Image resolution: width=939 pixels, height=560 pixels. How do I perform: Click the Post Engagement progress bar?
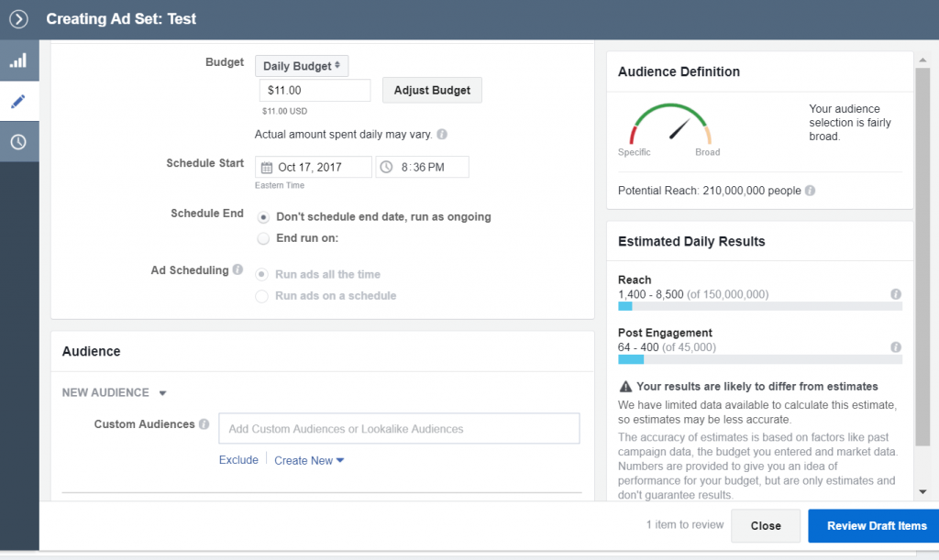click(x=759, y=359)
